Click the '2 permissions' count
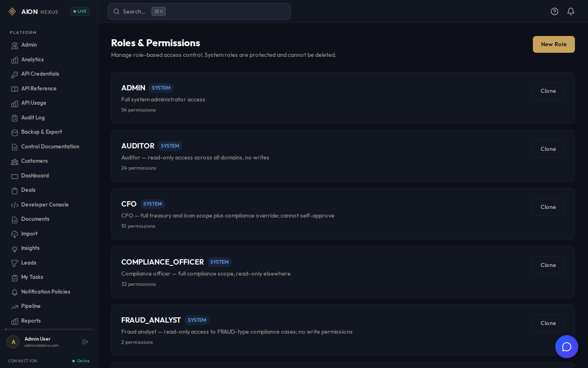 point(137,342)
